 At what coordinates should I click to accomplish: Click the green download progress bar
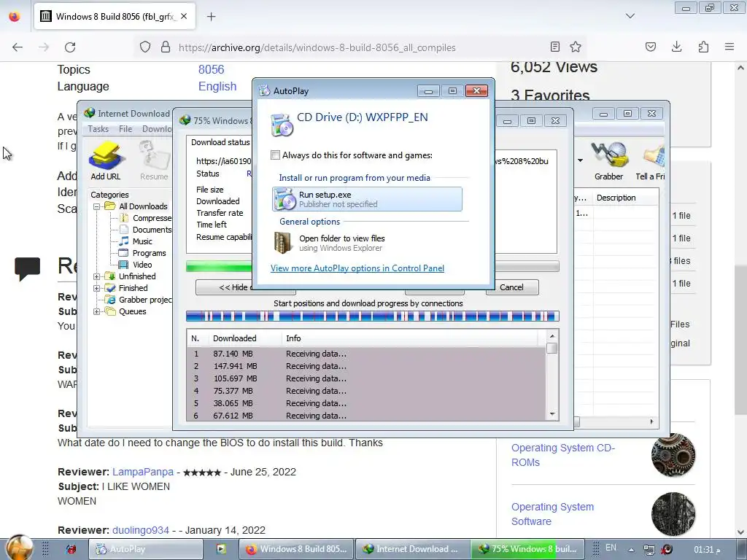pos(219,267)
